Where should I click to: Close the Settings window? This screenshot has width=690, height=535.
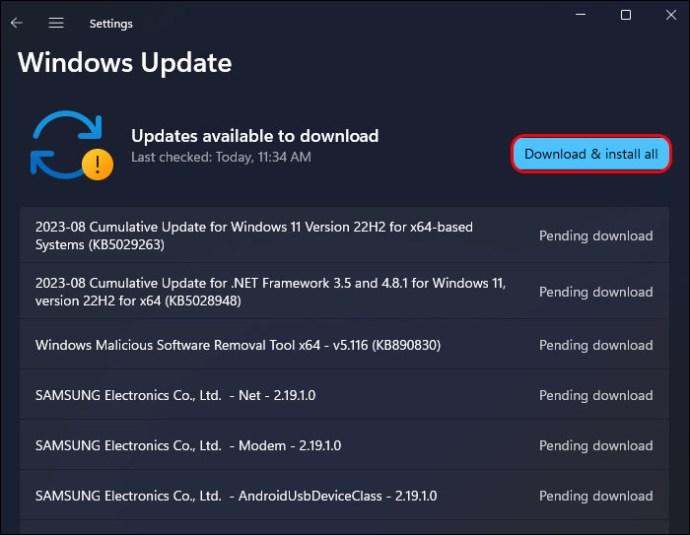click(x=671, y=15)
